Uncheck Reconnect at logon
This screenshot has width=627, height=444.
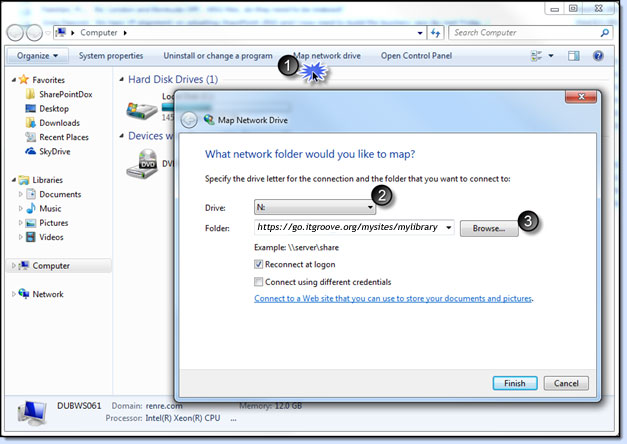click(x=259, y=265)
